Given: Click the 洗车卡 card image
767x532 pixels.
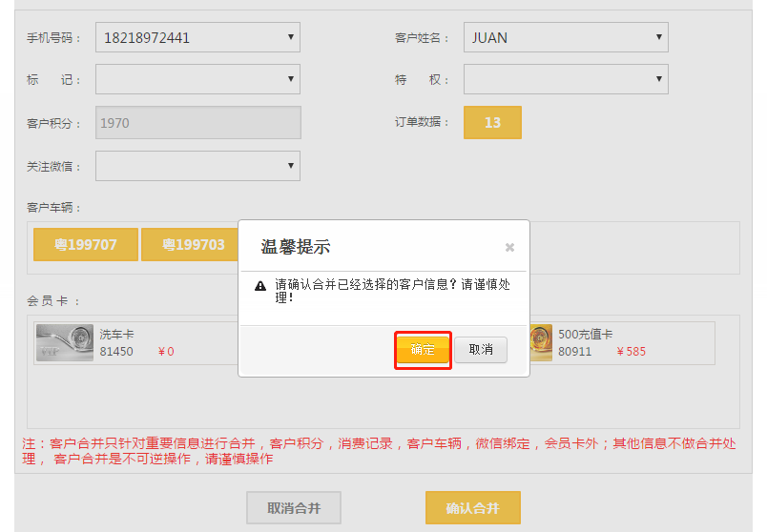Looking at the screenshot, I should (65, 343).
